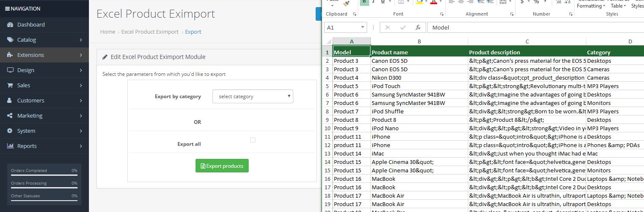Image resolution: width=644 pixels, height=212 pixels.
Task: Select the column C header
Action: (527, 41)
